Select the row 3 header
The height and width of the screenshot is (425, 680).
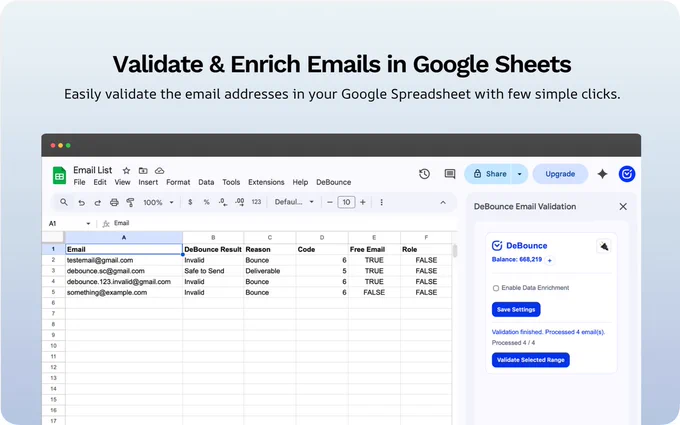53,271
